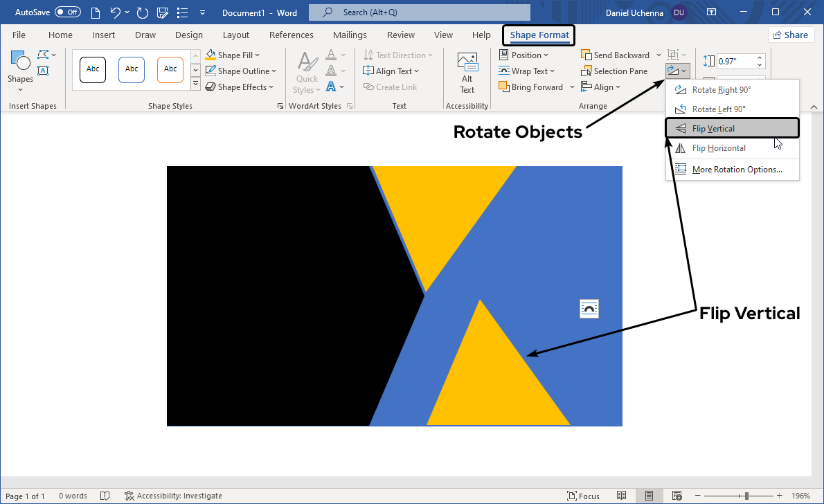The image size is (824, 504).
Task: Click the Search box in title bar
Action: pyautogui.click(x=420, y=12)
